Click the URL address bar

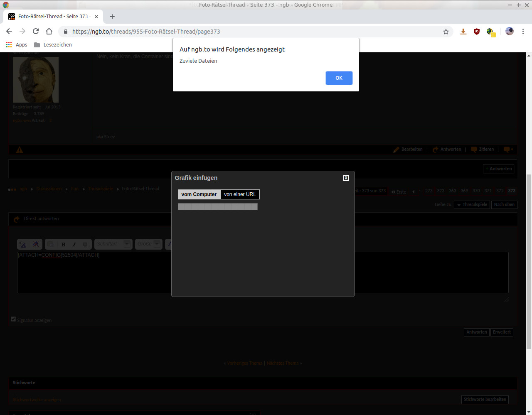[x=249, y=32]
